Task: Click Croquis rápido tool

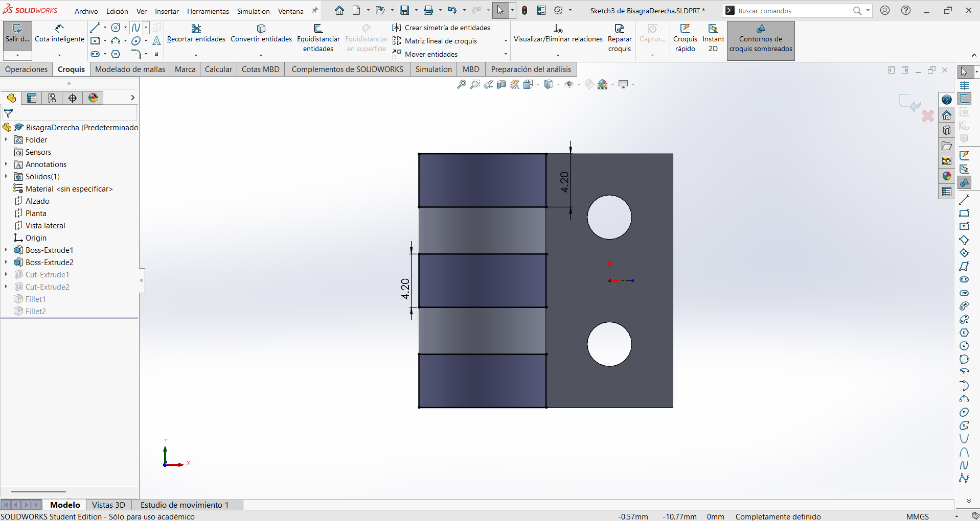Action: tap(685, 38)
